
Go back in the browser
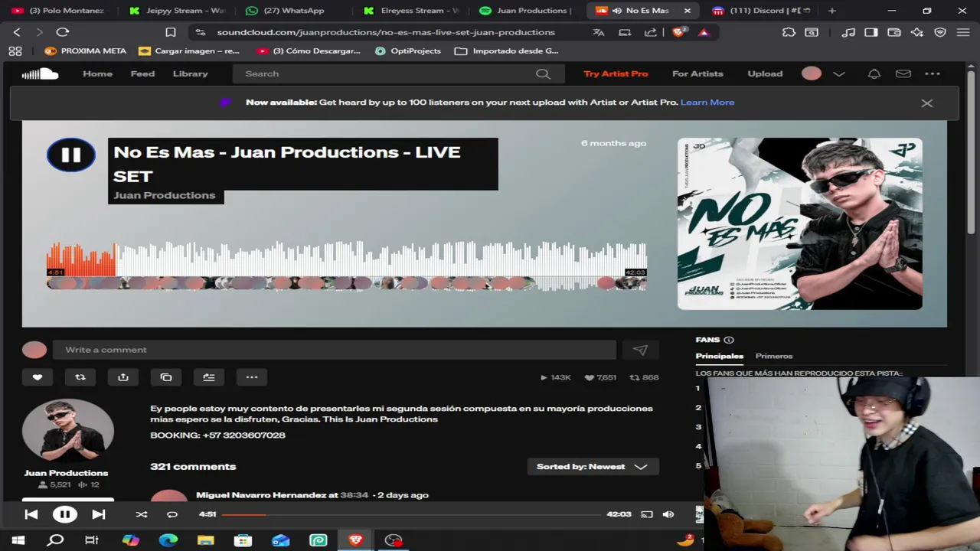click(17, 32)
